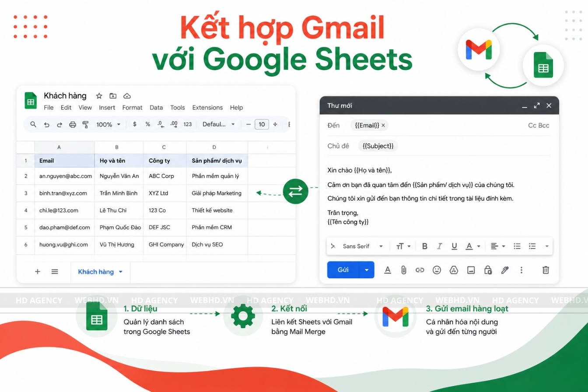Insert files using the Drive icon

[454, 270]
